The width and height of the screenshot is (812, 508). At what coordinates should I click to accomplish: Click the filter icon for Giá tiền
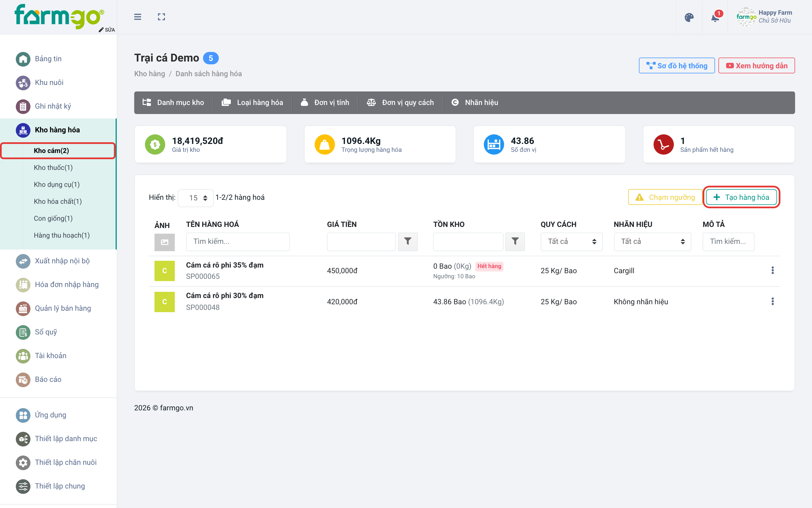[408, 242]
